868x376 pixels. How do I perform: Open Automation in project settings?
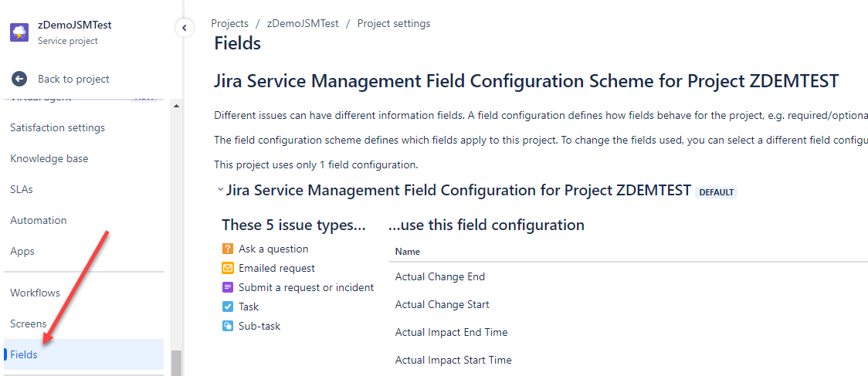click(x=39, y=220)
